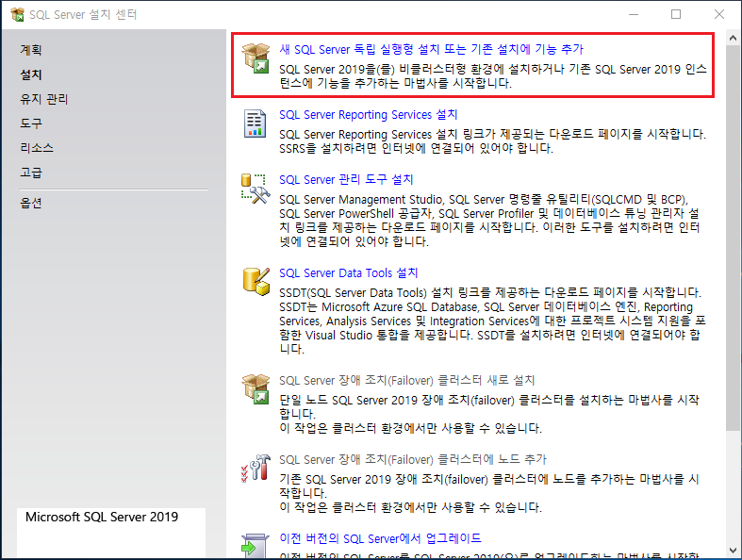742x560 pixels.
Task: Click the Failover cluster 새로 설치 heading
Action: point(407,380)
